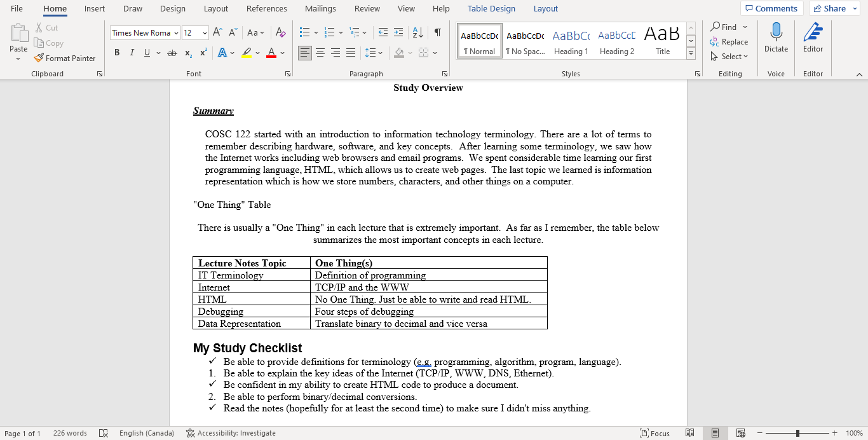The height and width of the screenshot is (440, 868).
Task: Open the Change Case dropdown
Action: pos(256,32)
